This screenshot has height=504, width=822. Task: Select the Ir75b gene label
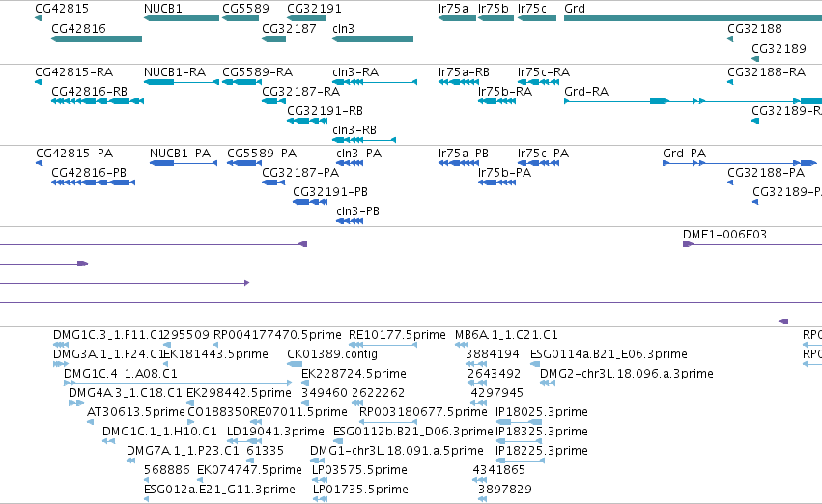coord(494,9)
